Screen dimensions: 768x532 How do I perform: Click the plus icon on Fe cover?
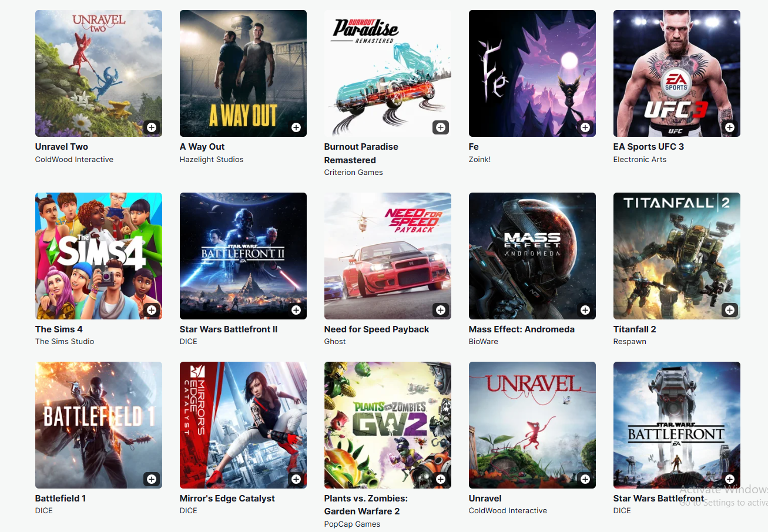(x=585, y=127)
